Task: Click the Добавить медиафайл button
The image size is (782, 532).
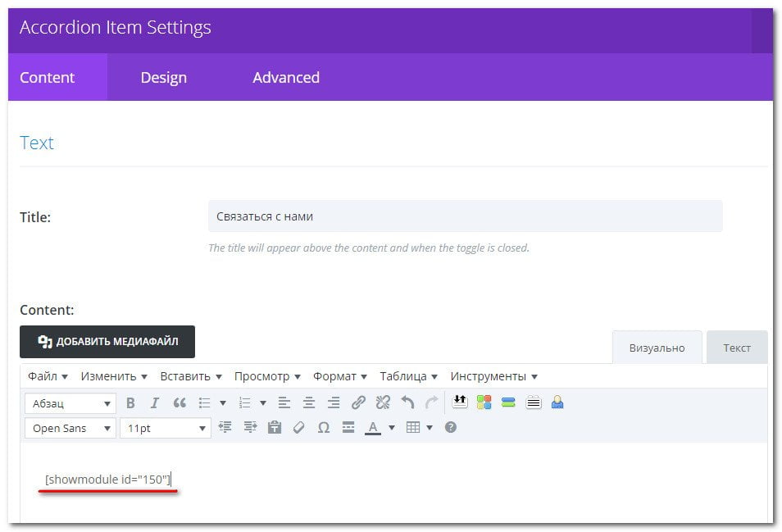Action: 107,342
